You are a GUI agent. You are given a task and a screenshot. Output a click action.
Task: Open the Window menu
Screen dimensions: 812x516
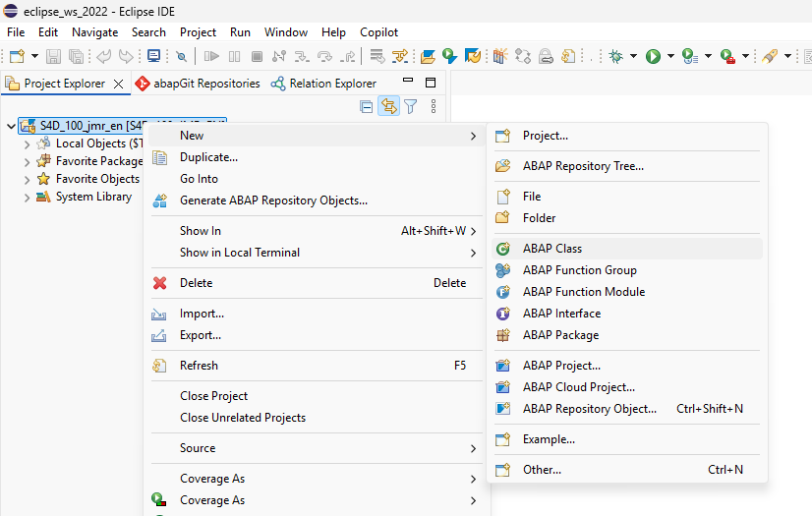point(286,32)
